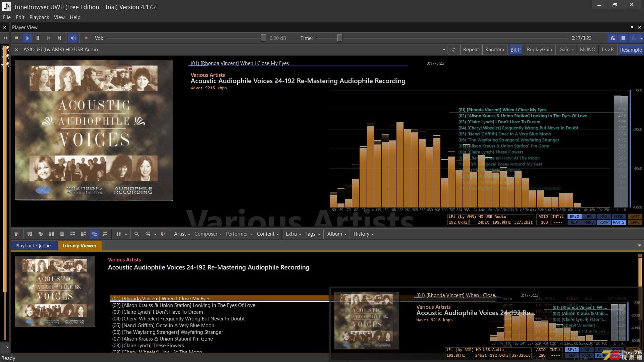Click the red record dot icon
This screenshot has height=362, width=644.
pyautogui.click(x=86, y=38)
